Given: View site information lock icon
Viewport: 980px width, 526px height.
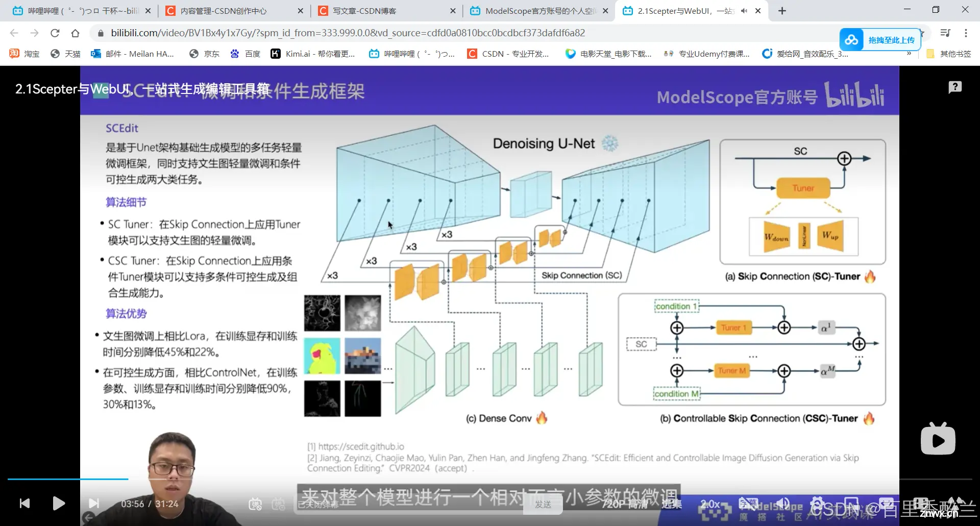Looking at the screenshot, I should point(101,33).
